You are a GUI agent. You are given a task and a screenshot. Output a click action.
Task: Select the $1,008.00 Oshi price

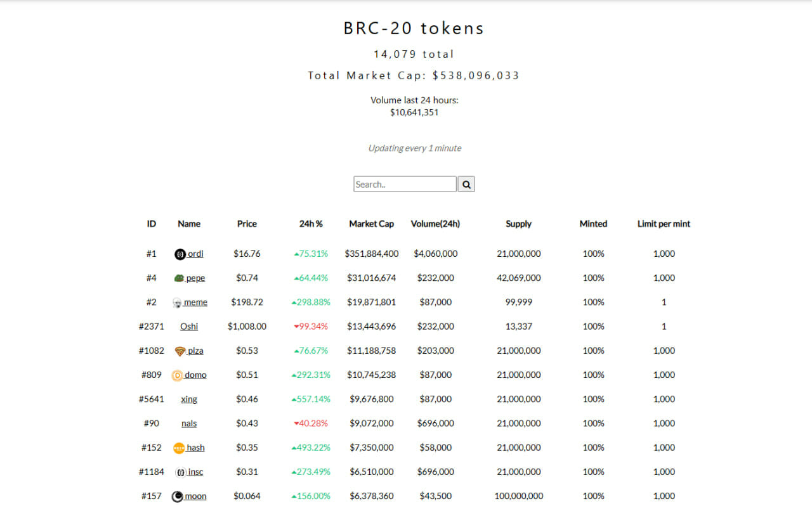(247, 327)
